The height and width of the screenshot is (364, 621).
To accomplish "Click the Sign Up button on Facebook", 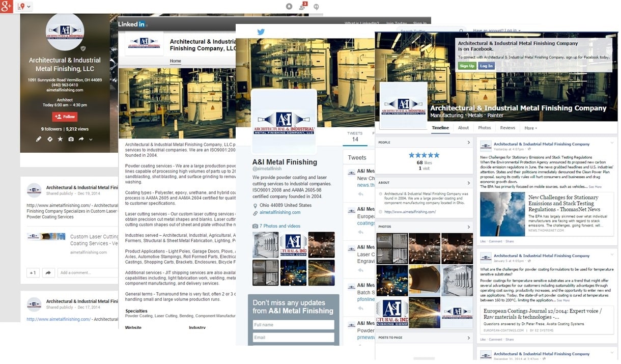I will pyautogui.click(x=467, y=66).
